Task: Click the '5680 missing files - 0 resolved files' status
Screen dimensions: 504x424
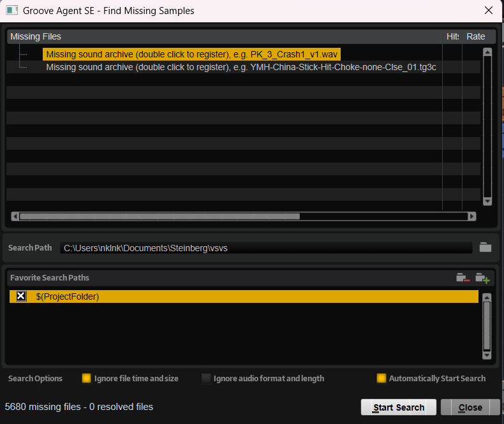Action: click(78, 407)
